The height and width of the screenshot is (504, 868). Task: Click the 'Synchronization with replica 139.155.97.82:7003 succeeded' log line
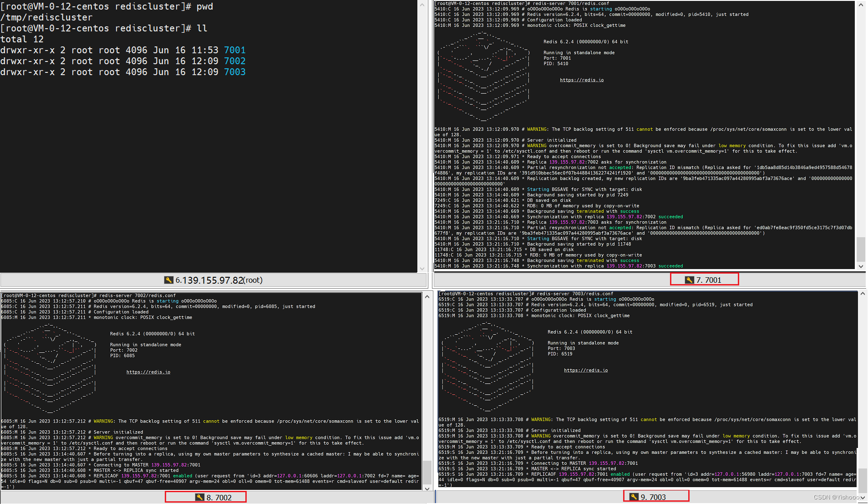click(559, 266)
